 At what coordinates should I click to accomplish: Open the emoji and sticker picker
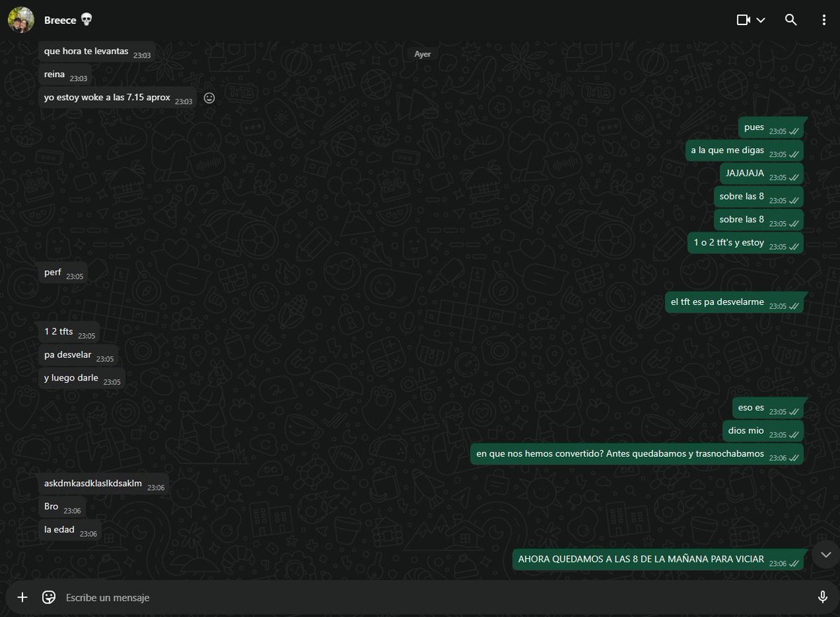(48, 597)
